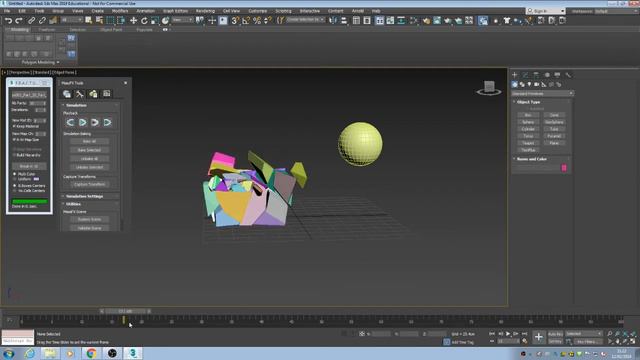Open MassFX Display Options icon
Viewport: 640px width, 360px height.
[107, 94]
